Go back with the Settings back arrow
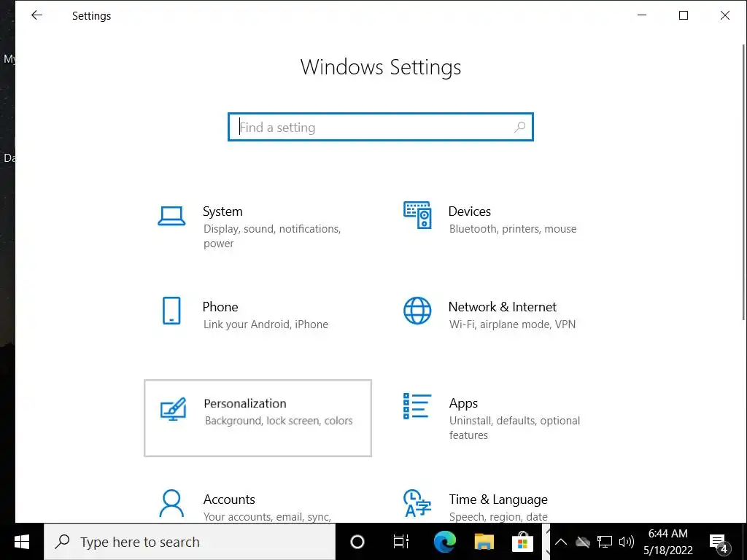This screenshot has width=747, height=560. [x=36, y=15]
